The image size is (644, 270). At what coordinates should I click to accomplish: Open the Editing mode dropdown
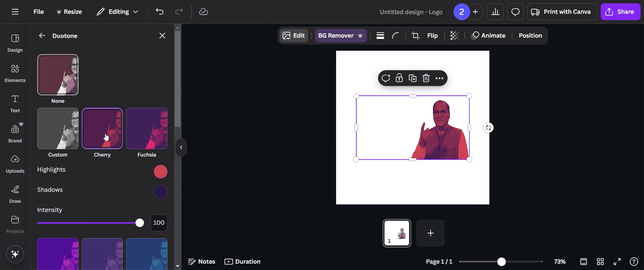(x=118, y=12)
